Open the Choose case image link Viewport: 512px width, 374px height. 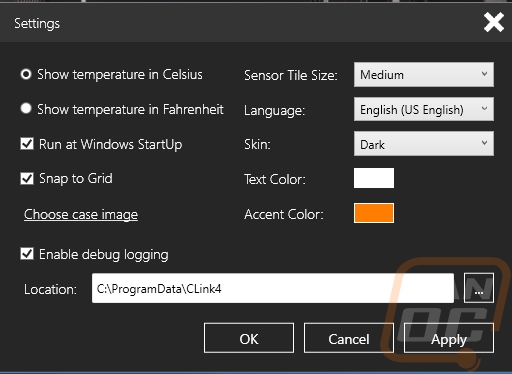[81, 214]
